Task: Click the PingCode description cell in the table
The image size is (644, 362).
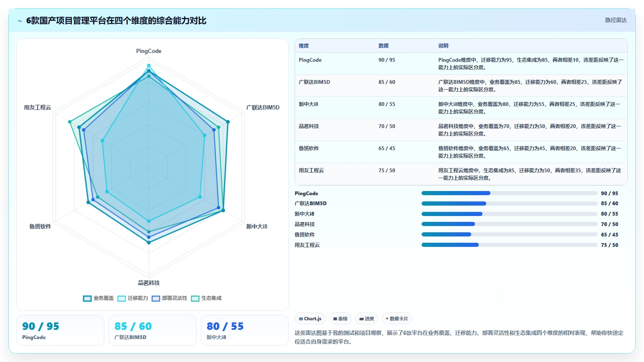Action: coord(531,63)
